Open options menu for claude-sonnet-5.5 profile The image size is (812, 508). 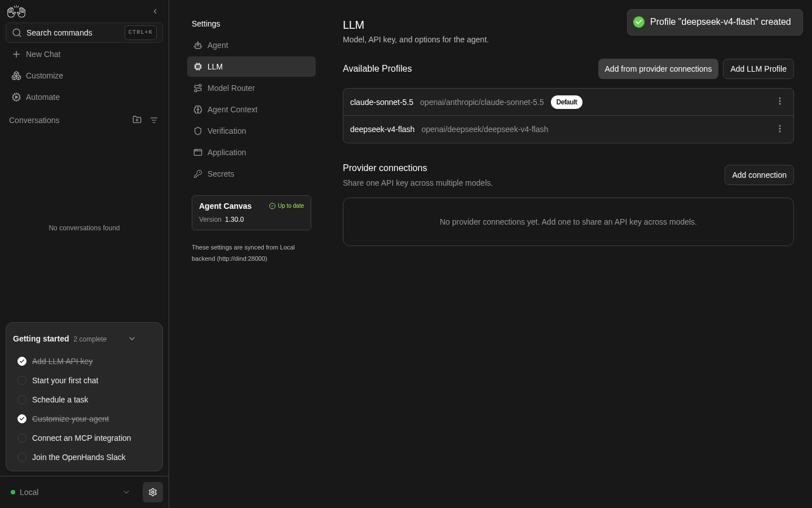point(780,102)
